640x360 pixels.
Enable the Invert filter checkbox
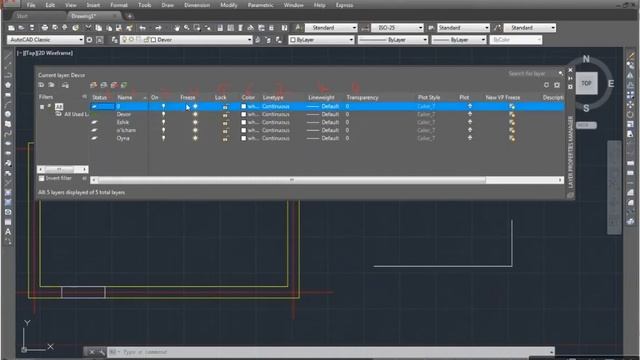click(41, 178)
